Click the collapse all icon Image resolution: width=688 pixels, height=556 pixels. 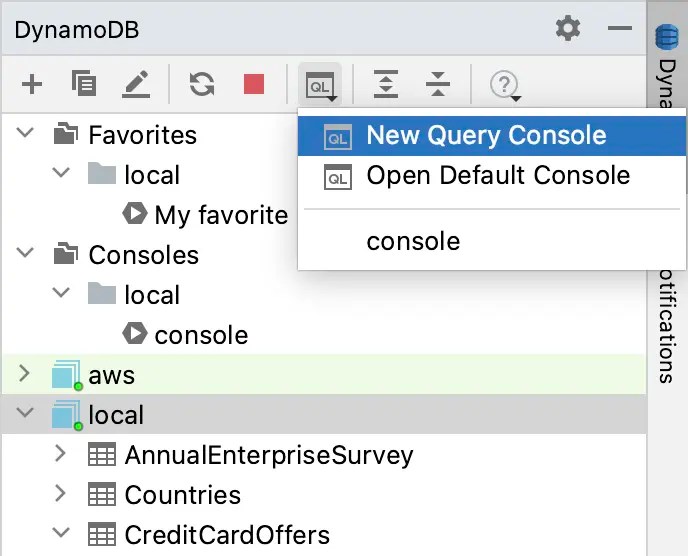437,83
